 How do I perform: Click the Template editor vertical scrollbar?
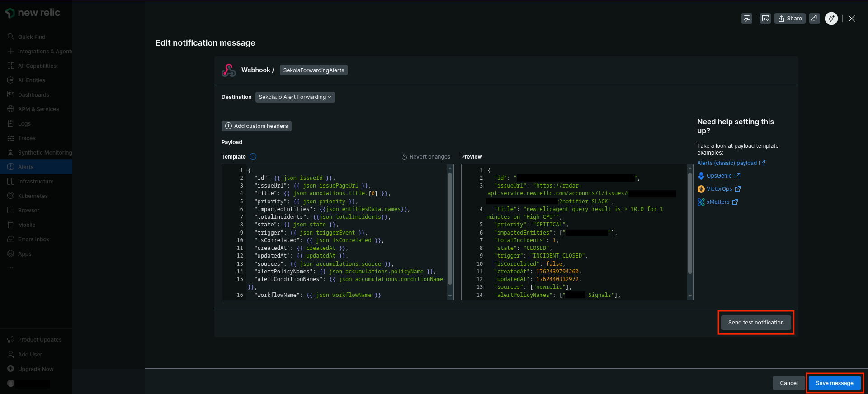(450, 228)
